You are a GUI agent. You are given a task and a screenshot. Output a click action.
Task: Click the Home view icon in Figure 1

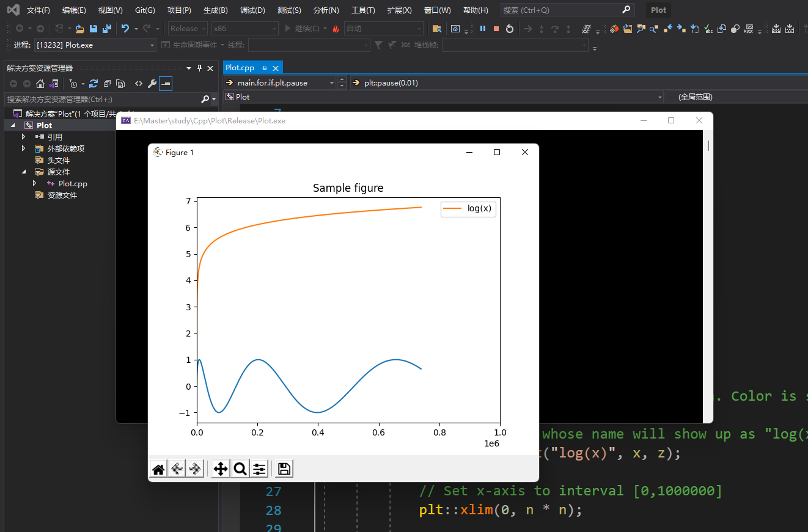(158, 468)
